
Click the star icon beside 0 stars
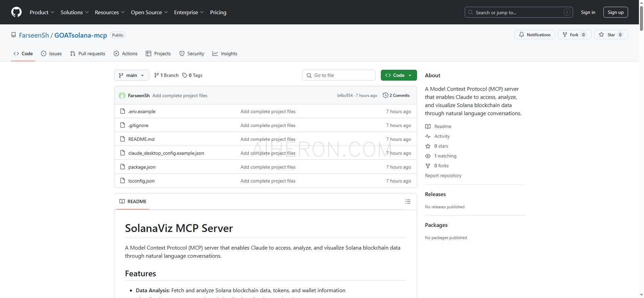[x=428, y=146]
